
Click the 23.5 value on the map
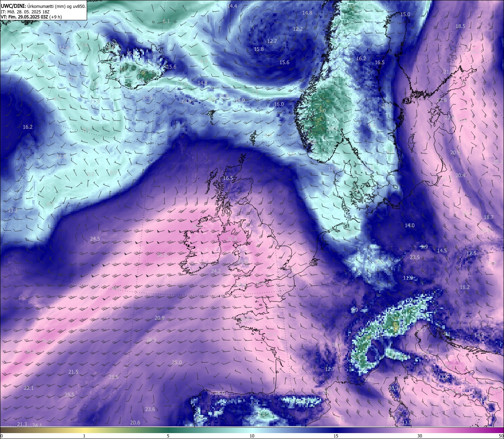[x=415, y=257]
